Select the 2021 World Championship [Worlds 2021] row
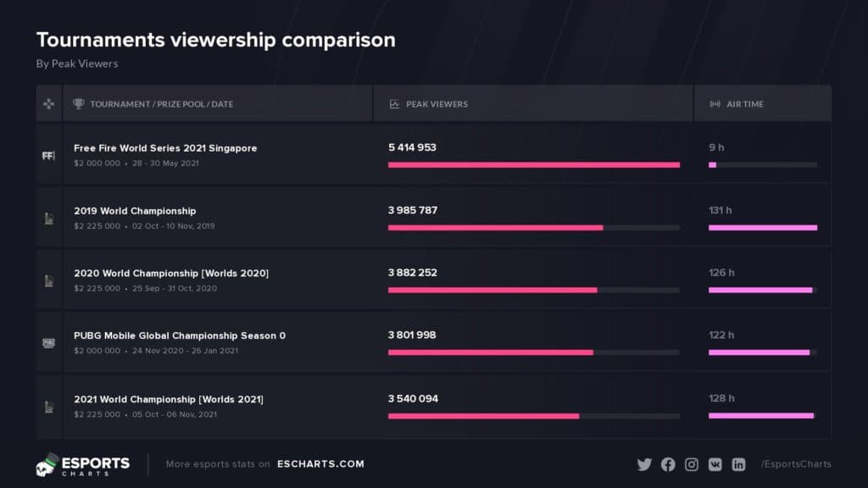868x488 pixels. click(169, 399)
